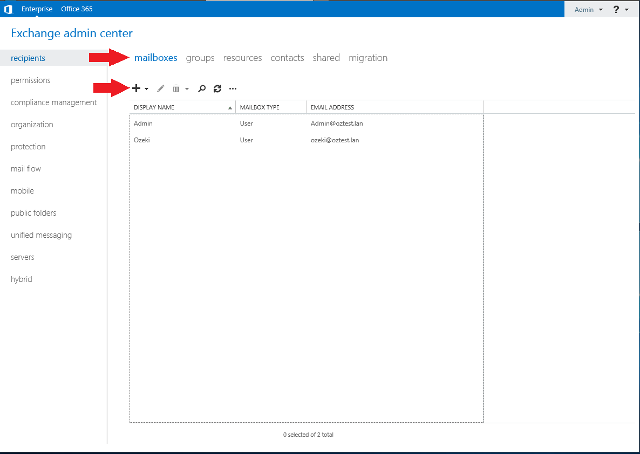Click the Admin@oztest.lan email address
This screenshot has height=454, width=640.
[337, 123]
